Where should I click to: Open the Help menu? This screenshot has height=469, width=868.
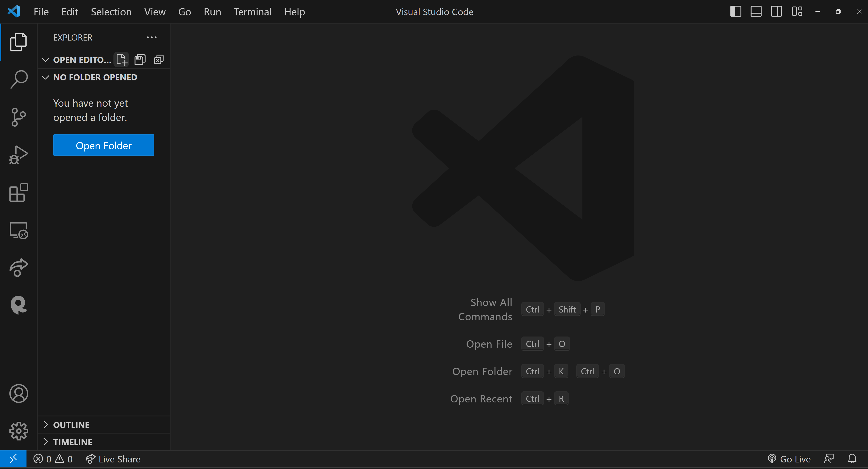(x=294, y=12)
